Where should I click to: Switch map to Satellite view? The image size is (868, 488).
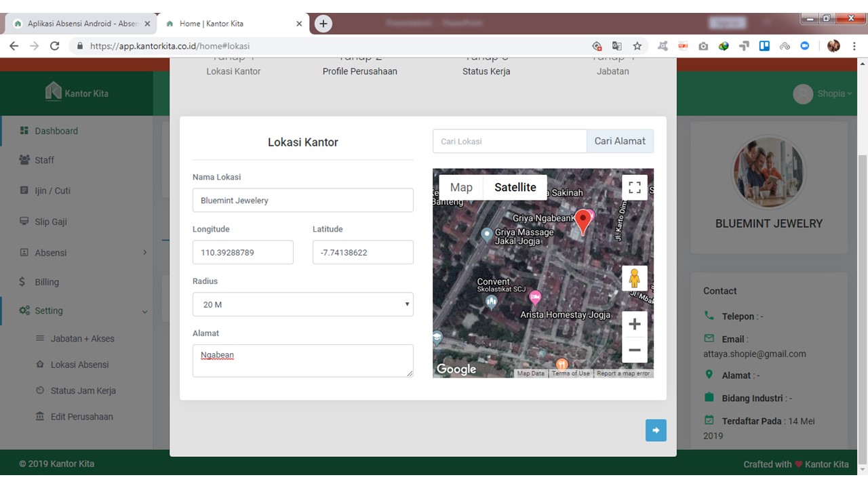point(515,188)
